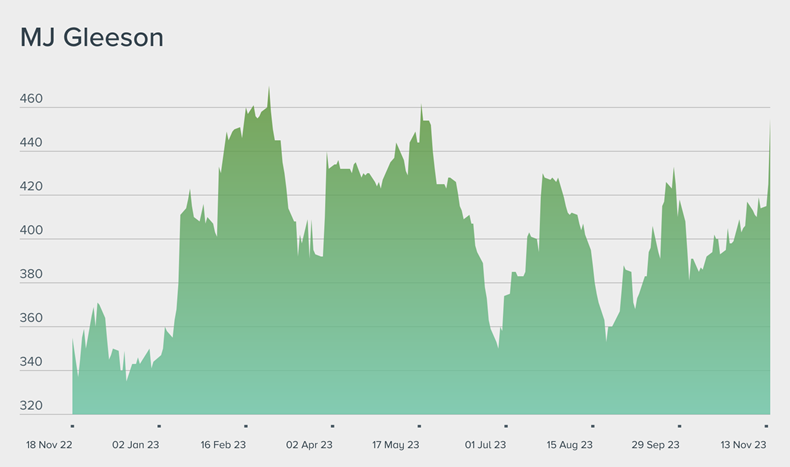Click the 17 May 23 date label
790x467 pixels.
tap(396, 445)
